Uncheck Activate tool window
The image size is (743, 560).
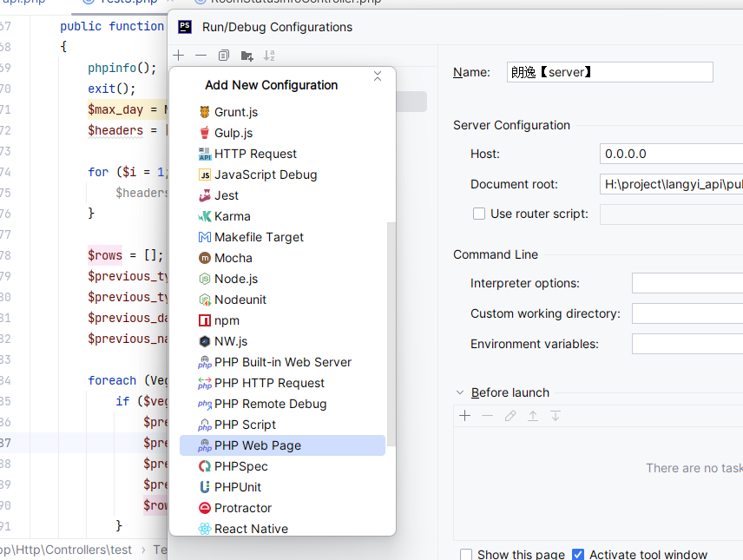pos(578,554)
